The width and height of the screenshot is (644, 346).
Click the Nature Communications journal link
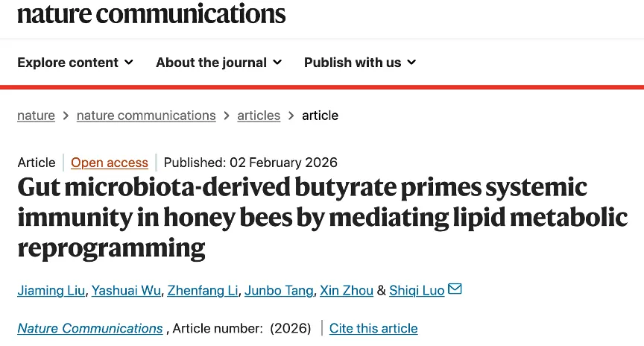[90, 328]
